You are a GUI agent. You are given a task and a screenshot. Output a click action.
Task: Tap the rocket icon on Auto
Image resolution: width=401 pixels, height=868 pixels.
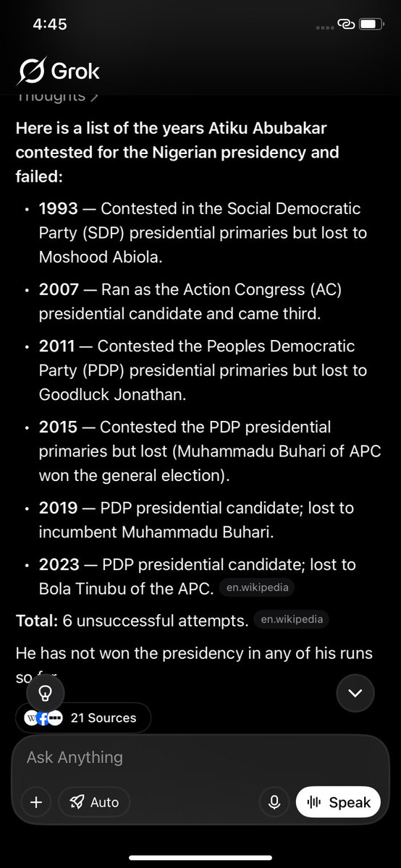(x=77, y=801)
